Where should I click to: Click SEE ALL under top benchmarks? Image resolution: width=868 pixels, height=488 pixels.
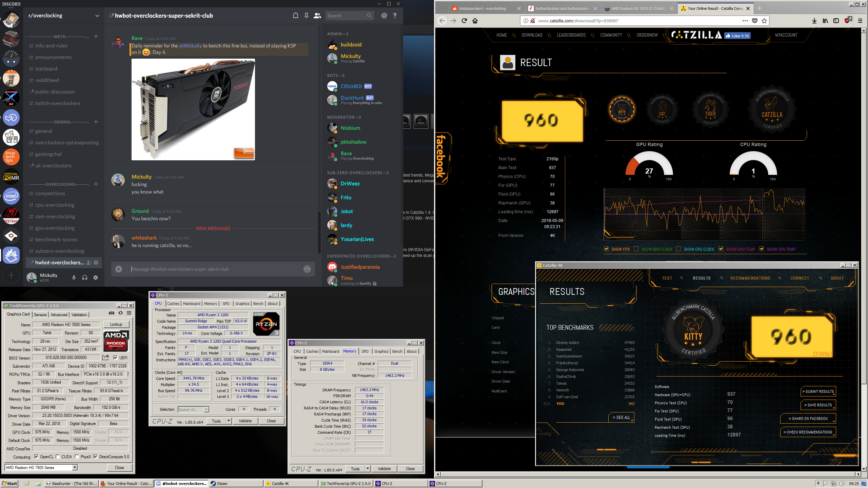(x=621, y=418)
